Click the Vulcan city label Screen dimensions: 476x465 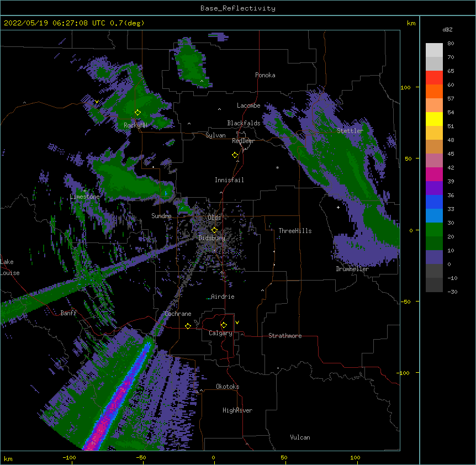(300, 437)
